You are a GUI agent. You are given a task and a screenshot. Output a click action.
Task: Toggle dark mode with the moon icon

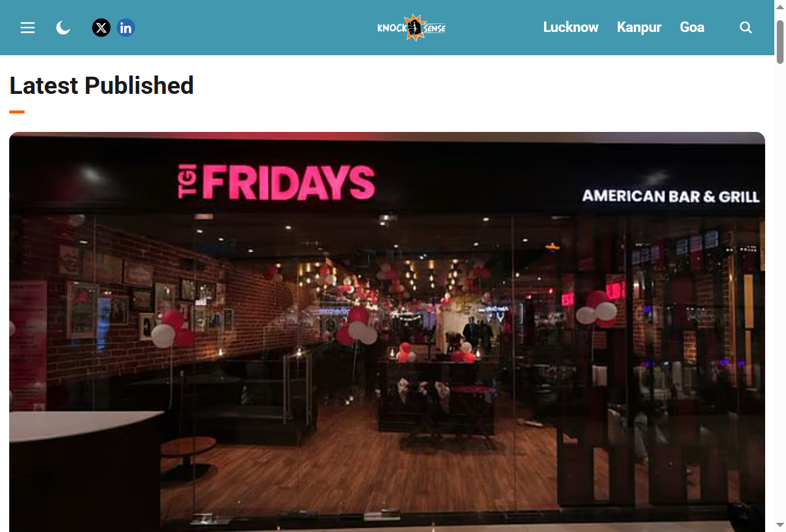(63, 28)
